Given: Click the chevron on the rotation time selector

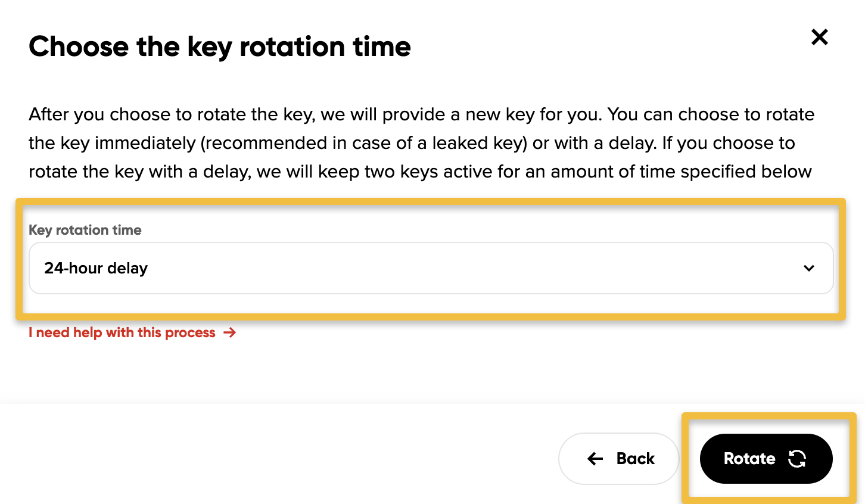Looking at the screenshot, I should click(x=809, y=268).
